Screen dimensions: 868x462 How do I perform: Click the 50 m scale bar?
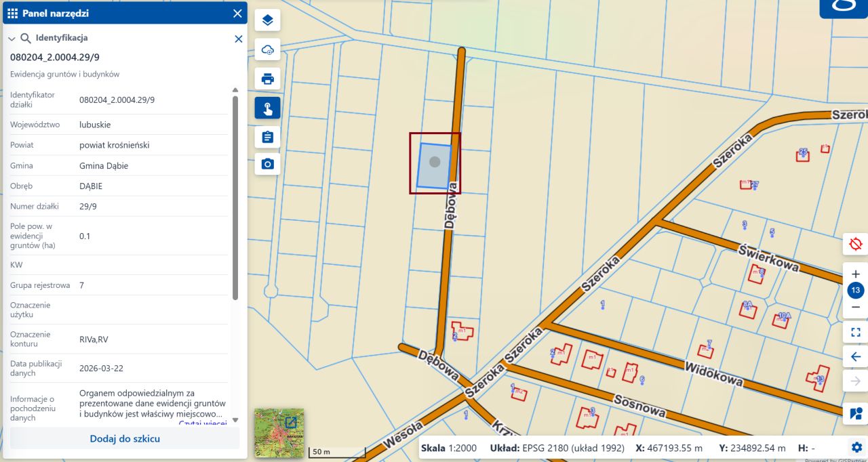(337, 451)
